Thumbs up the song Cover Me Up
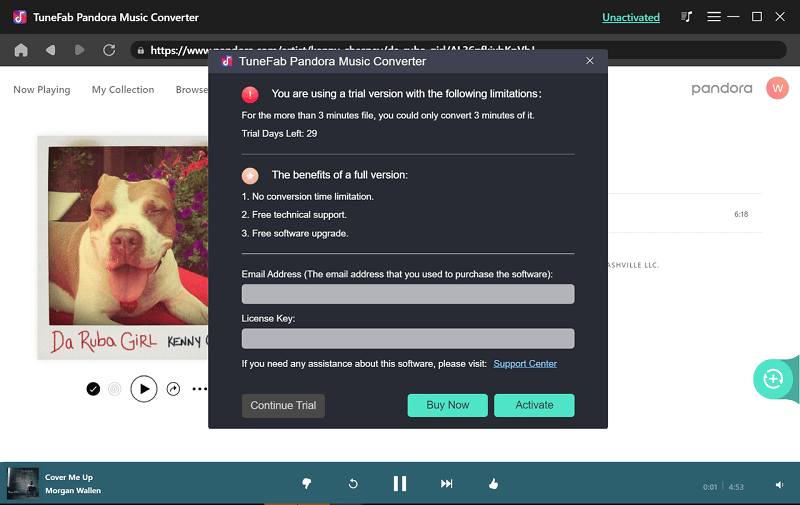The image size is (800, 505). pyautogui.click(x=493, y=484)
